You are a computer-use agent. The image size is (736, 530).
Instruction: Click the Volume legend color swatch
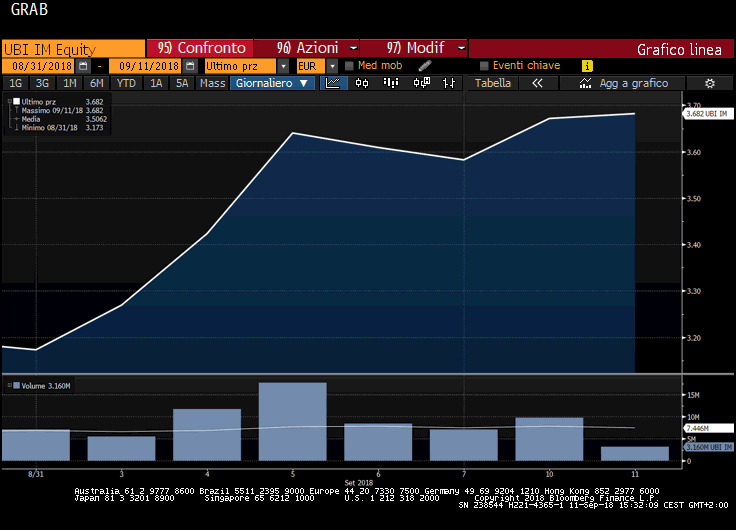(x=16, y=385)
